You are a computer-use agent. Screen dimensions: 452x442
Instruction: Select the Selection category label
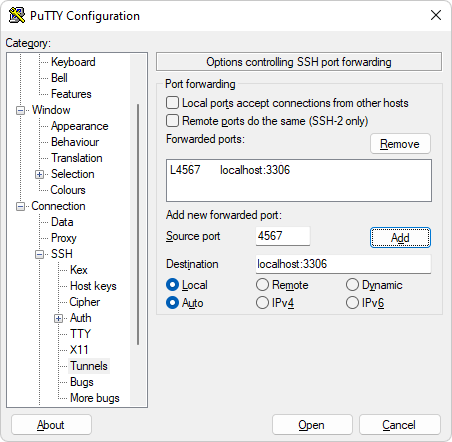(x=73, y=174)
